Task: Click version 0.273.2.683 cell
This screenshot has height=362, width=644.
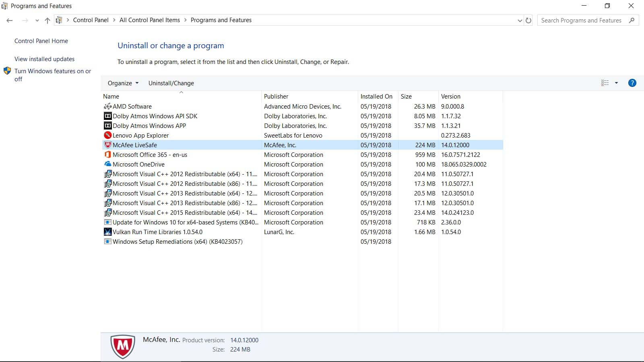Action: click(456, 136)
